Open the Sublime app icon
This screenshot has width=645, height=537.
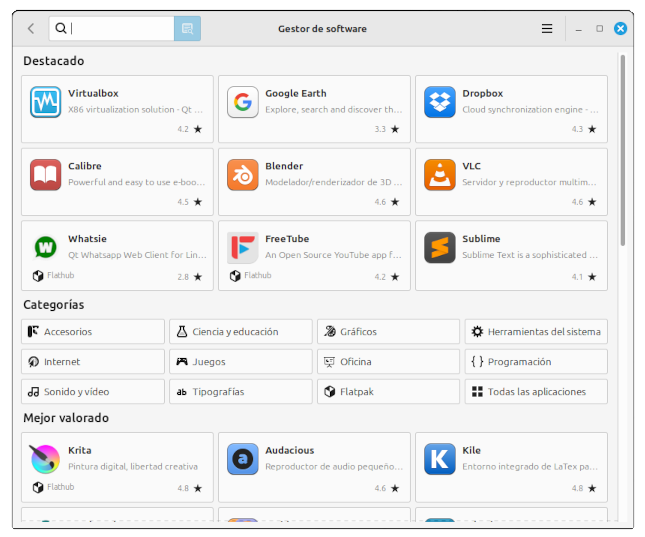click(440, 247)
